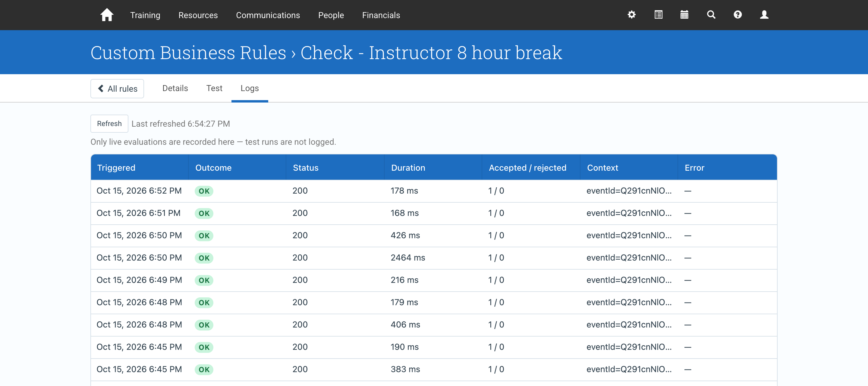Click the search magnifier icon
The width and height of the screenshot is (868, 386).
click(711, 14)
